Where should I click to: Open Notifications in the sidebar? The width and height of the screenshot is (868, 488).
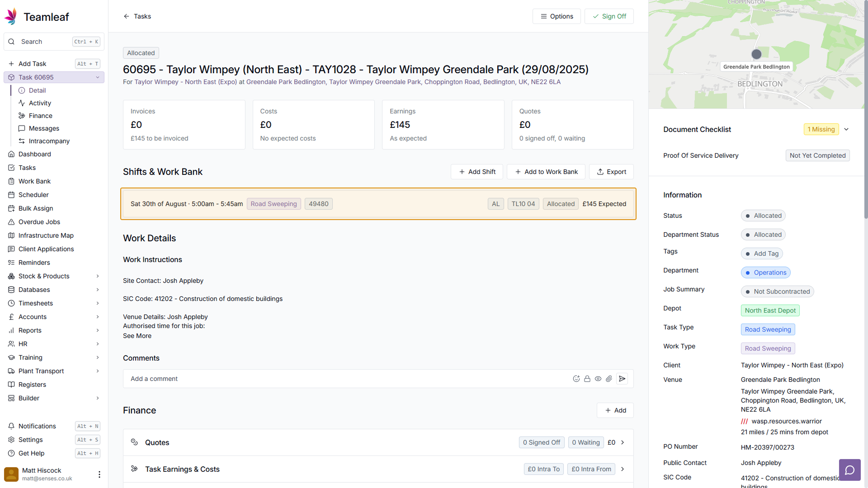(x=54, y=426)
